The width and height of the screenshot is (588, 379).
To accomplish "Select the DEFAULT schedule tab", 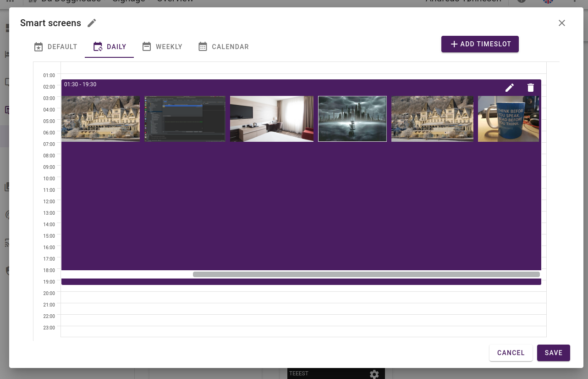I will pyautogui.click(x=55, y=46).
